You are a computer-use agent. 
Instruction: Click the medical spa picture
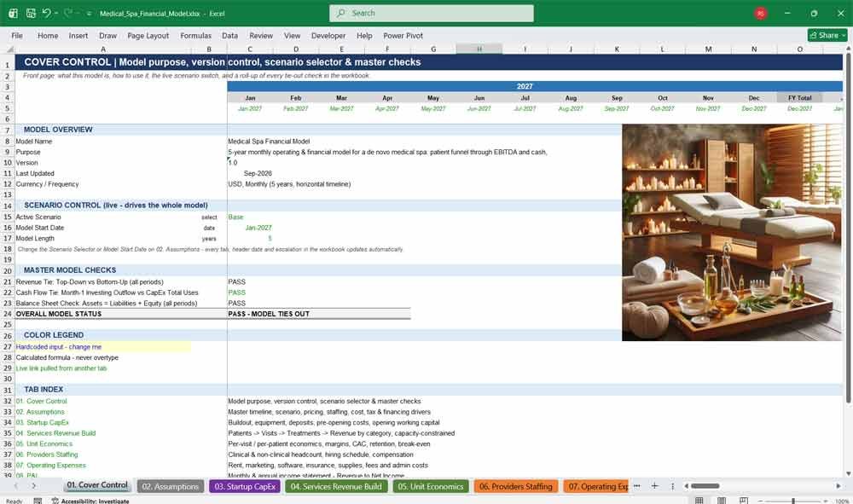pos(732,232)
